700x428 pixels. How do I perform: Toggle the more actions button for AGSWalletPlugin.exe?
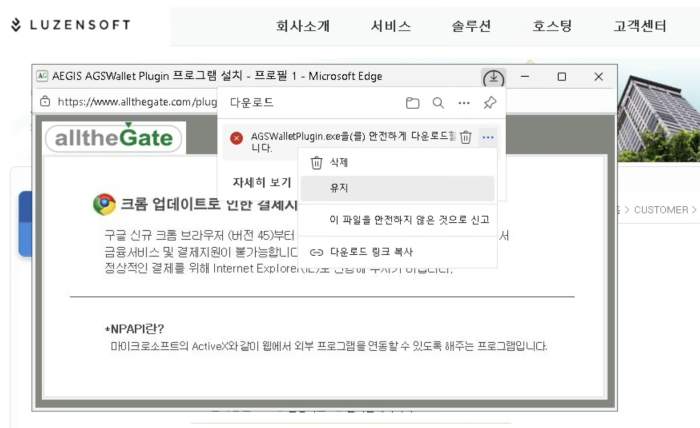[x=487, y=138]
